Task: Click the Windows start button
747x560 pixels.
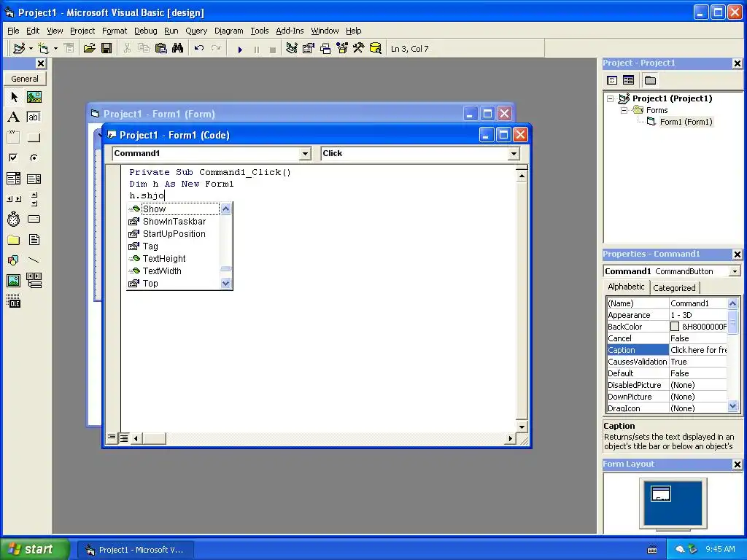Action: (x=35, y=549)
